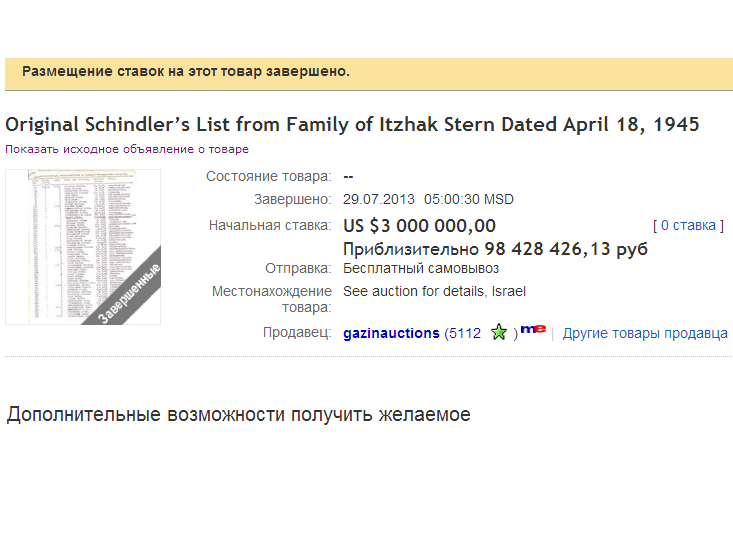Image resolution: width=733 pixels, height=550 pixels.
Task: Click the seller feedback score 5112
Action: click(465, 333)
